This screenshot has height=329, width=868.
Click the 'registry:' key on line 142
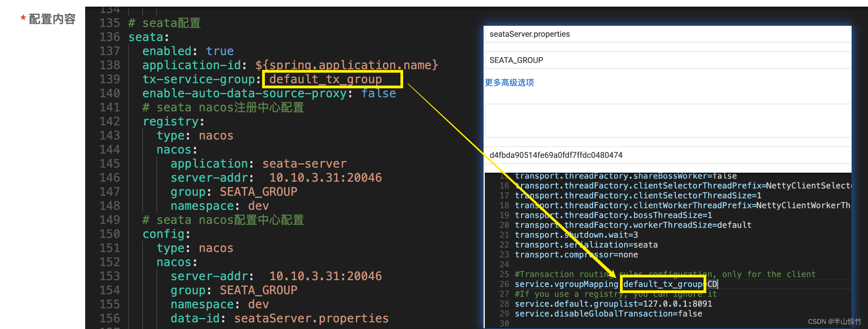point(173,122)
